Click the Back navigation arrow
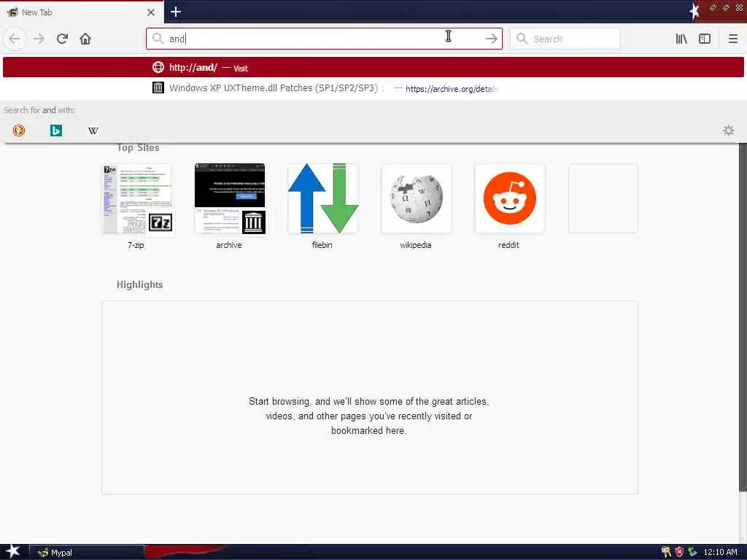 click(15, 39)
